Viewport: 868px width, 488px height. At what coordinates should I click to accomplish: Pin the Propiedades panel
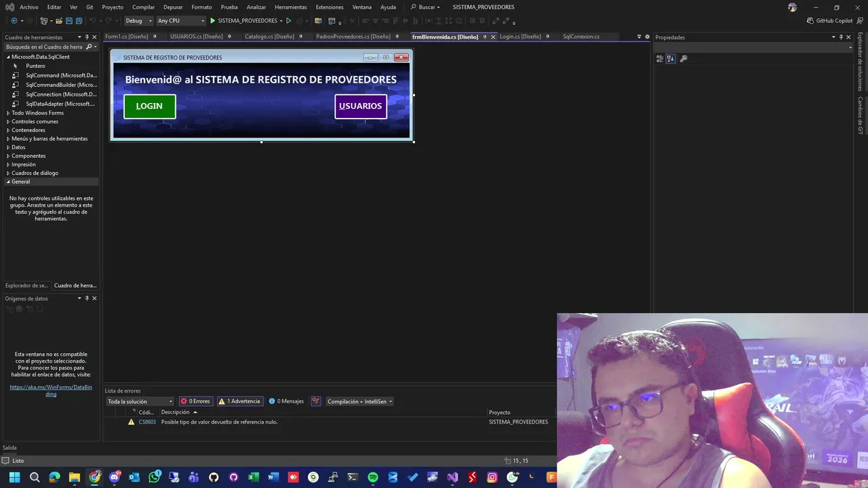pyautogui.click(x=841, y=37)
